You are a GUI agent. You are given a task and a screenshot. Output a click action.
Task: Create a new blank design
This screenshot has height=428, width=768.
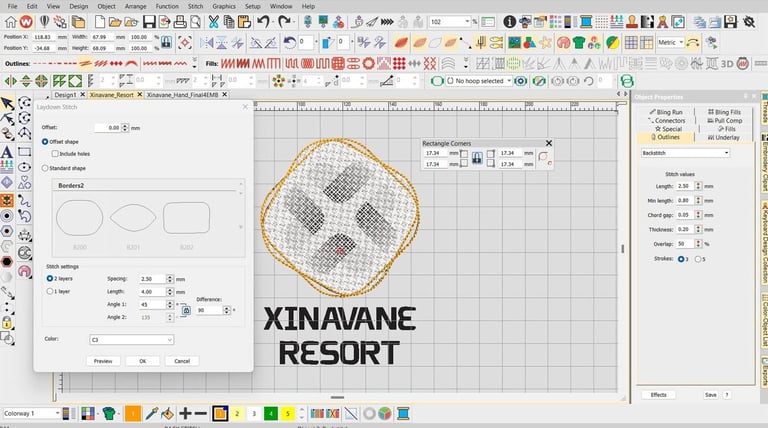pyautogui.click(x=99, y=22)
